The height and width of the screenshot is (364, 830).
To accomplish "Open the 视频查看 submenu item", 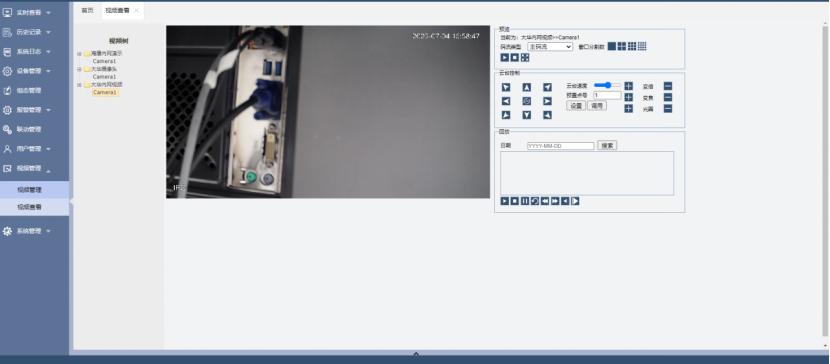I will click(34, 207).
